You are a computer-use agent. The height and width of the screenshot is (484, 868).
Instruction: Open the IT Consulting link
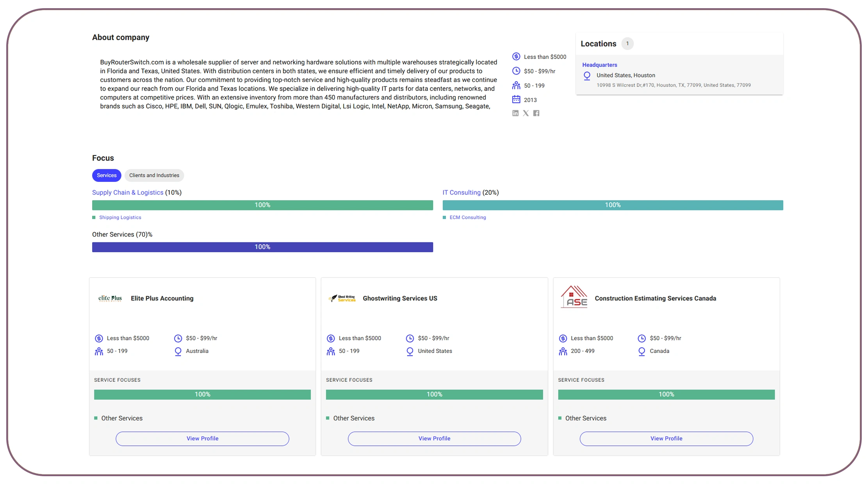(461, 192)
